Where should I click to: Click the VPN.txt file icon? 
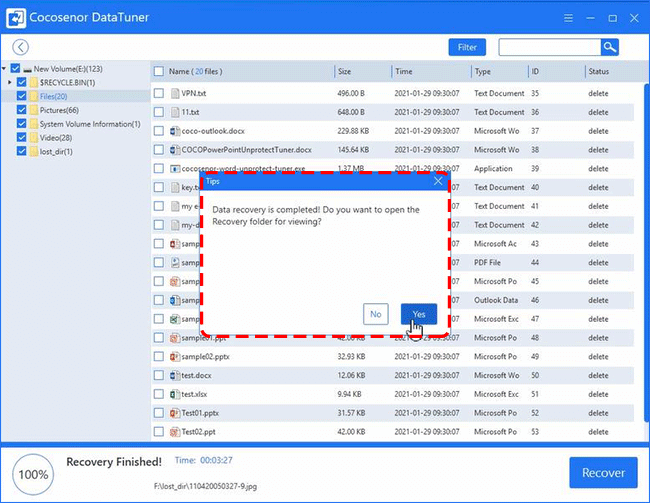pyautogui.click(x=175, y=93)
